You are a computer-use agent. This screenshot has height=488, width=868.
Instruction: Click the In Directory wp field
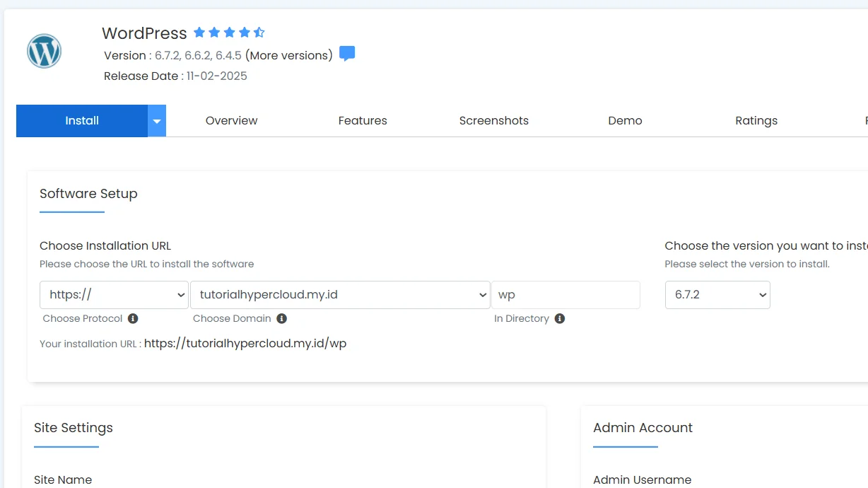[565, 295]
